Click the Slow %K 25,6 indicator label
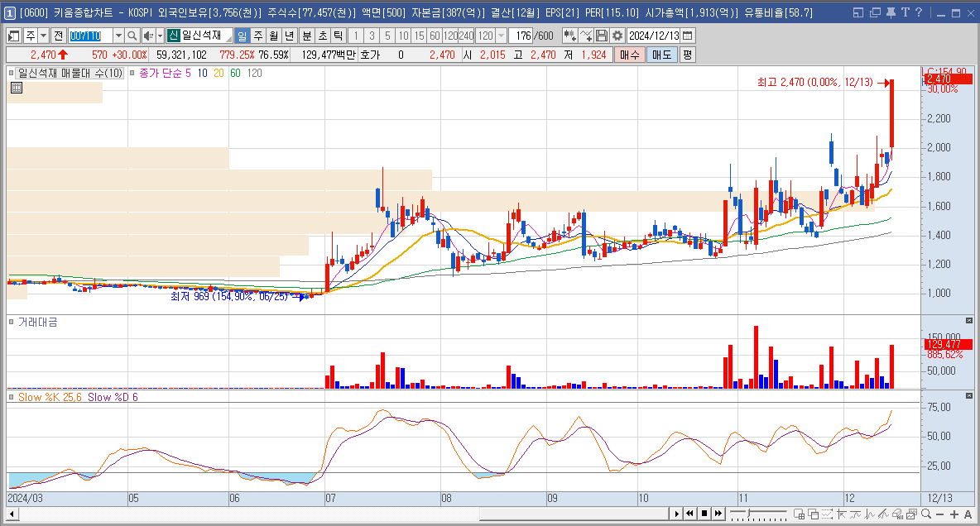The width and height of the screenshot is (980, 526). click(x=50, y=397)
